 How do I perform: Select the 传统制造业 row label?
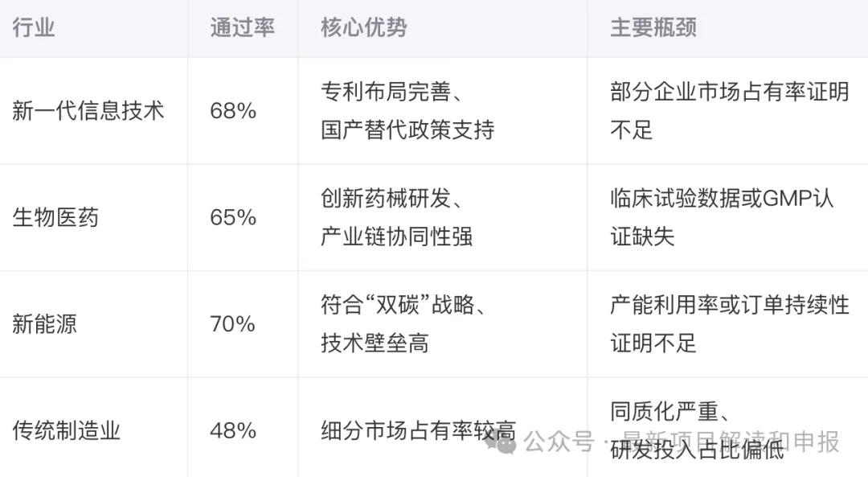click(67, 430)
